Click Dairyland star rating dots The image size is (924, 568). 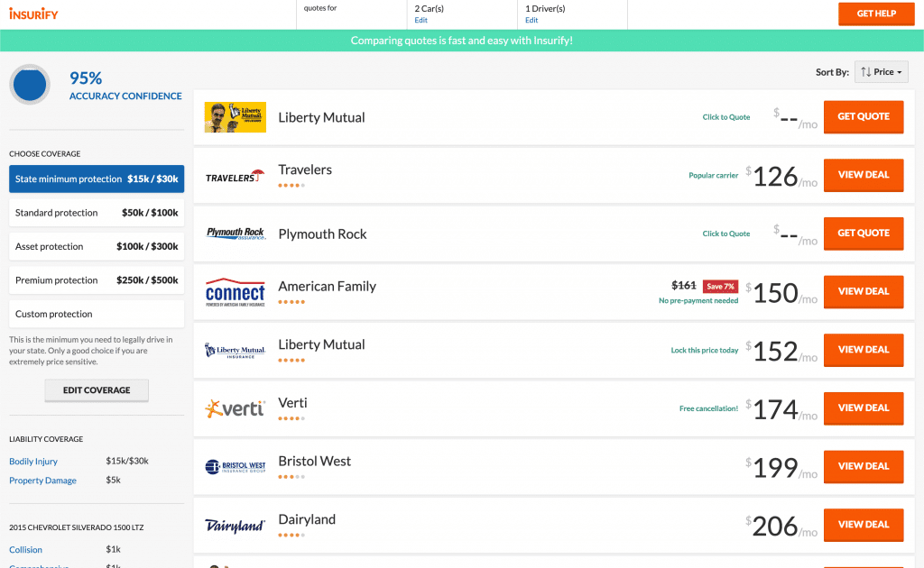coord(291,535)
